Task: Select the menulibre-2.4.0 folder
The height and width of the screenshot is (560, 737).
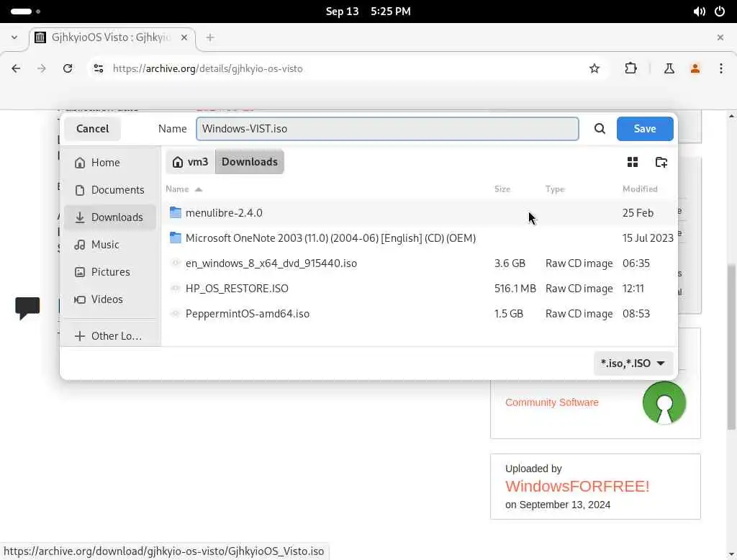Action: [x=420, y=212]
